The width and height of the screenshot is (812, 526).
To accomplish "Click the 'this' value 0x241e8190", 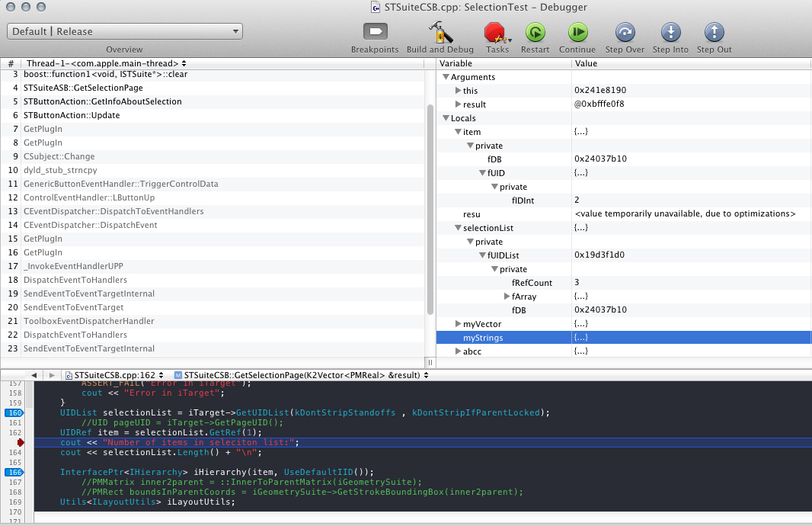I will (600, 90).
